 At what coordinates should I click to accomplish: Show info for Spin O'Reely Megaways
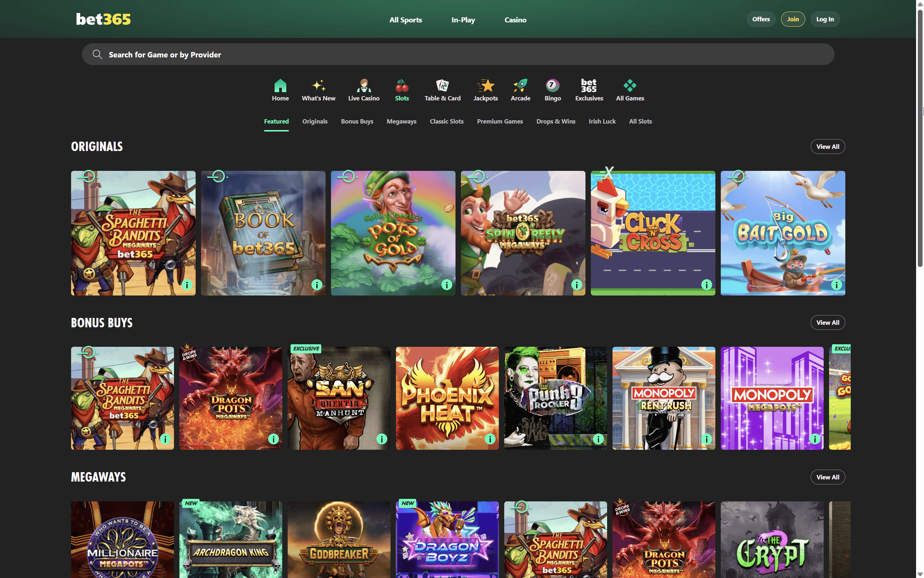(576, 285)
